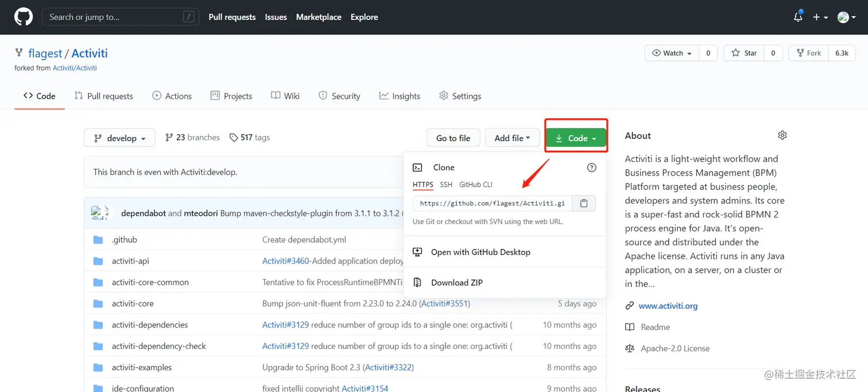Open the Activiti#3551 issue link
Image resolution: width=868 pixels, height=392 pixels.
tap(445, 303)
